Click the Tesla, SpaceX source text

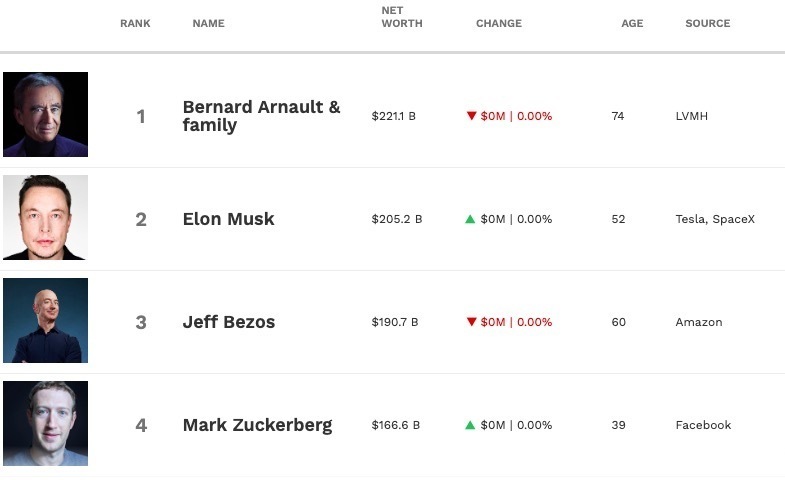coord(715,219)
